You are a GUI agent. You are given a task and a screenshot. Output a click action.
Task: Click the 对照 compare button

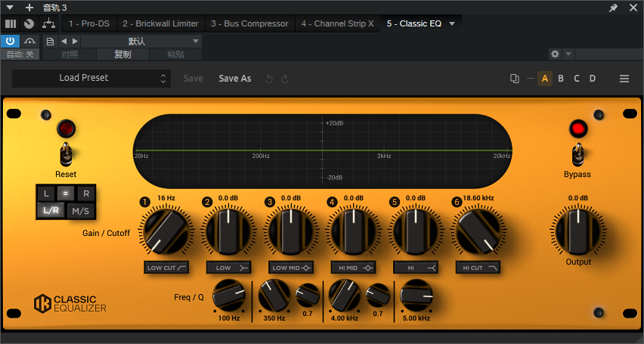point(70,54)
